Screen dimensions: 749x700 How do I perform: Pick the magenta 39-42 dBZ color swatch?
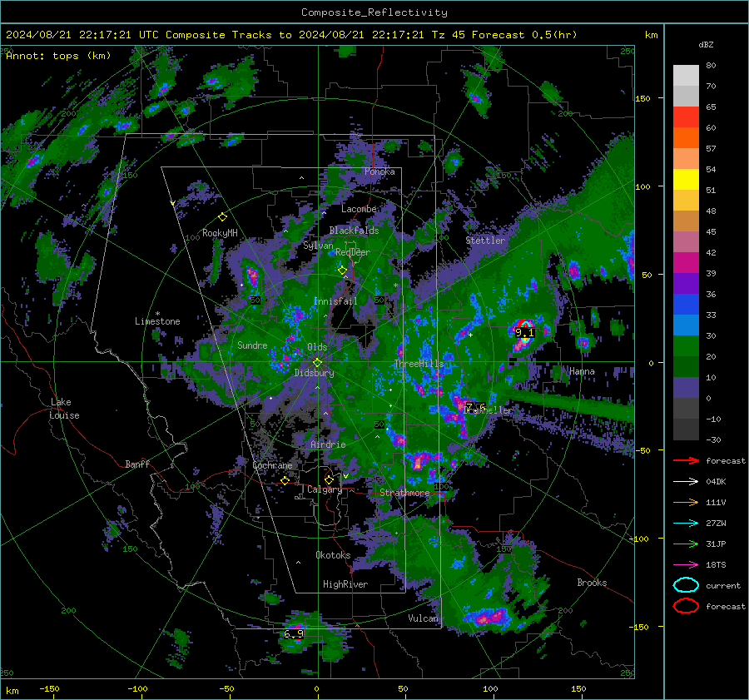click(x=686, y=262)
